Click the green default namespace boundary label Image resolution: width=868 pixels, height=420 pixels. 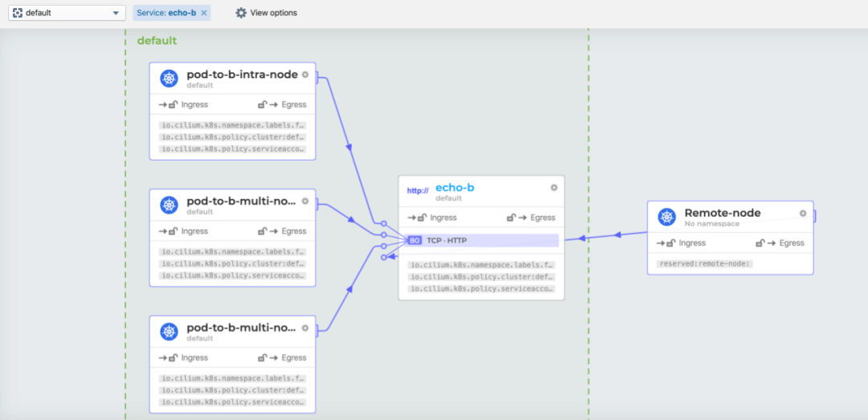click(158, 40)
